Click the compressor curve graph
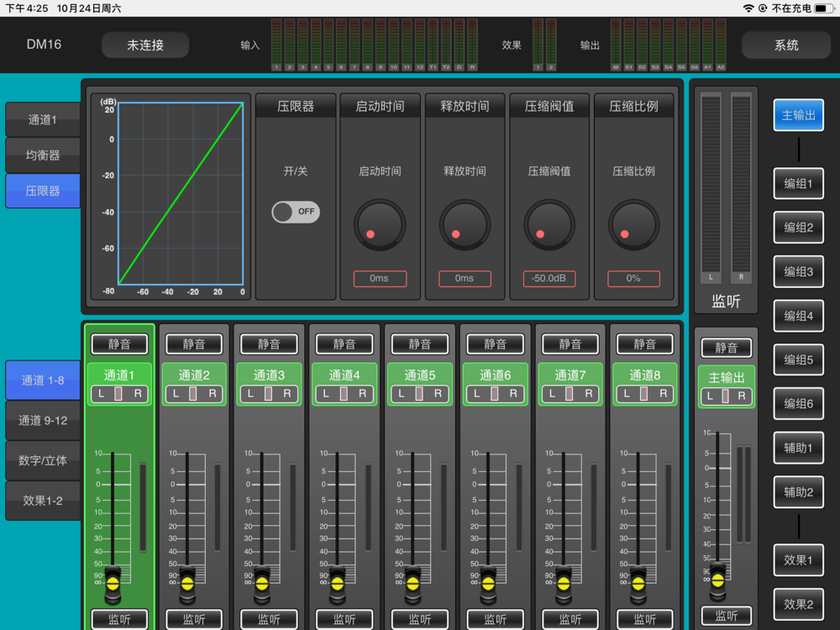Viewport: 840px width, 630px height. click(x=181, y=193)
